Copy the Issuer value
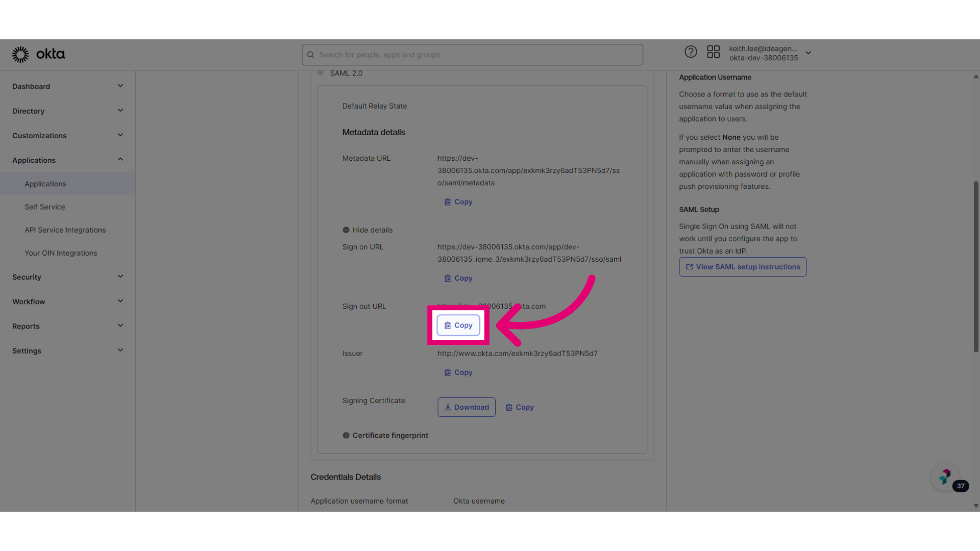 [x=458, y=373]
